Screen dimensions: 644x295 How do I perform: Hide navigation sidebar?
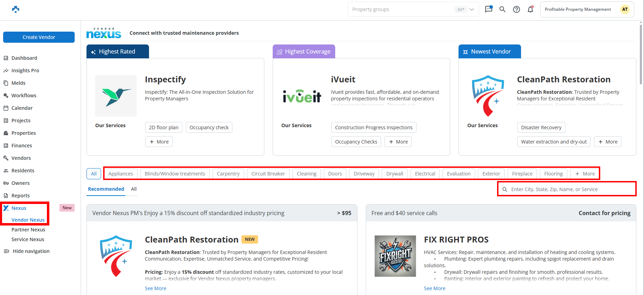coord(27,251)
